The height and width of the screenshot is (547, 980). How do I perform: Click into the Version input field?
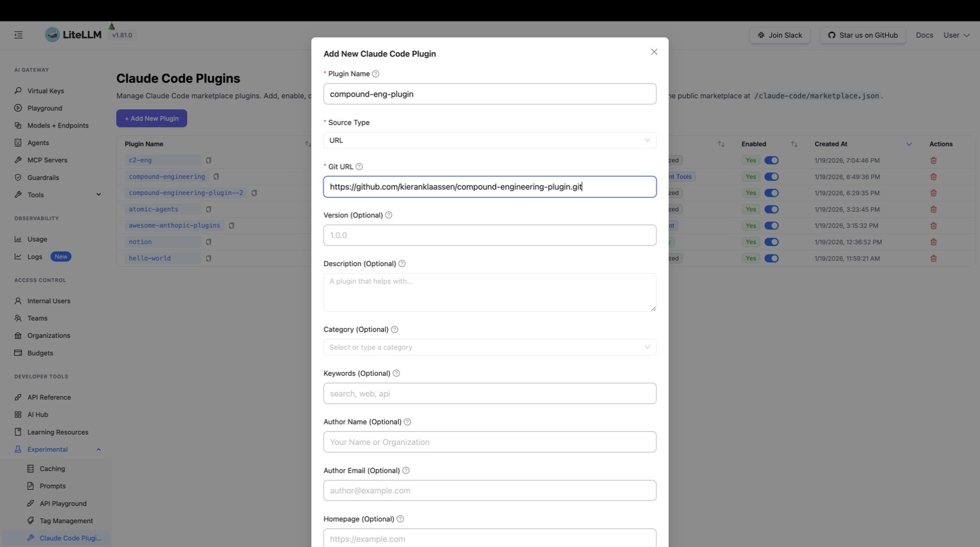tap(489, 235)
